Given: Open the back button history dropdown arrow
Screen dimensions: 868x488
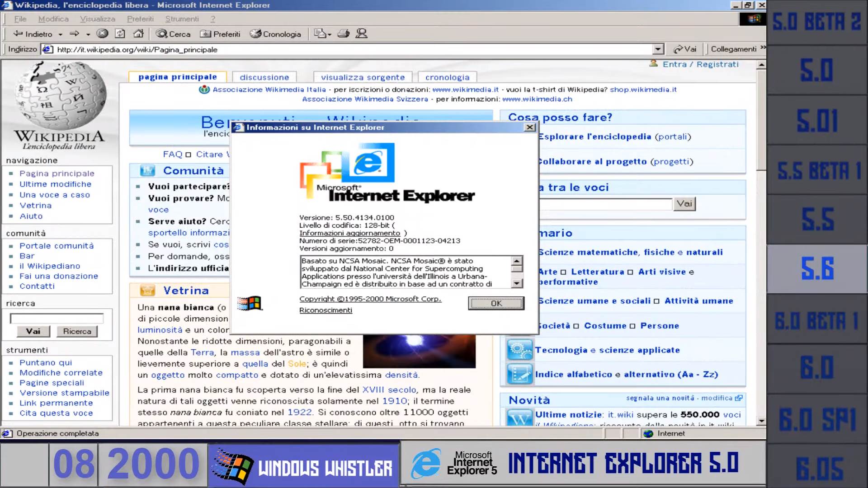Looking at the screenshot, I should tap(61, 34).
